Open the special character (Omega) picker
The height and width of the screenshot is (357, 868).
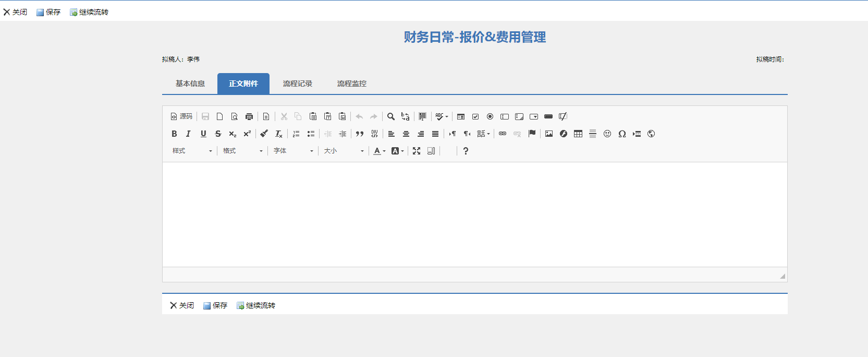coord(622,134)
